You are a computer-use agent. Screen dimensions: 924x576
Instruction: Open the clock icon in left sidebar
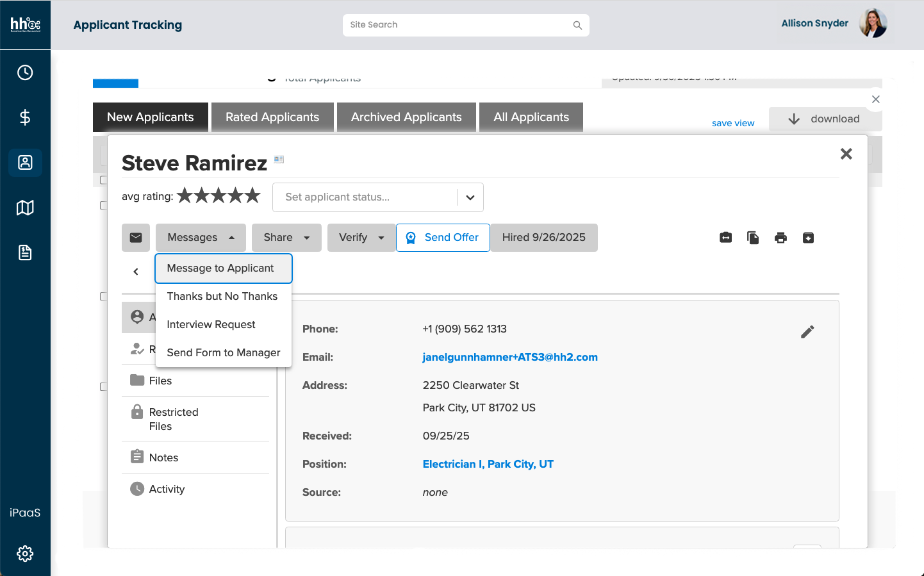point(25,72)
